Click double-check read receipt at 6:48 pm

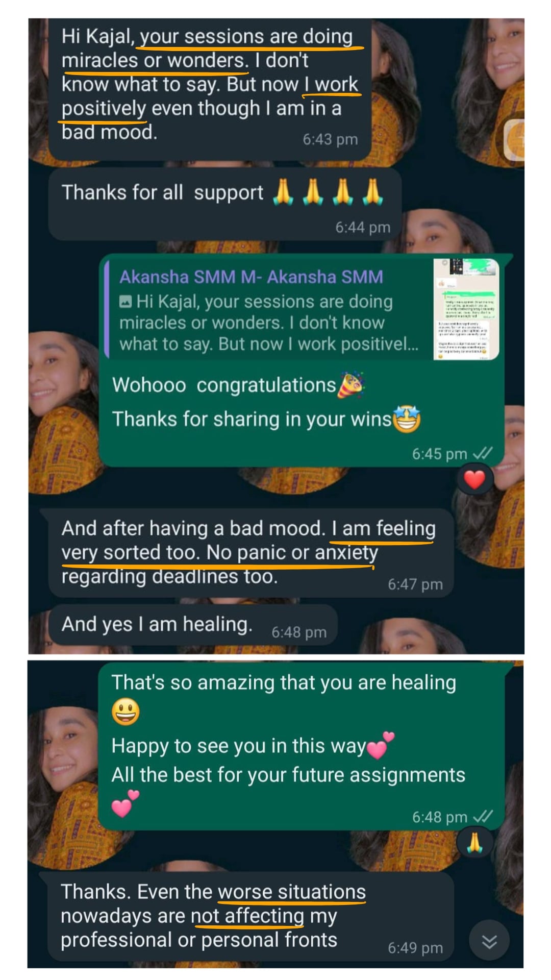(482, 817)
